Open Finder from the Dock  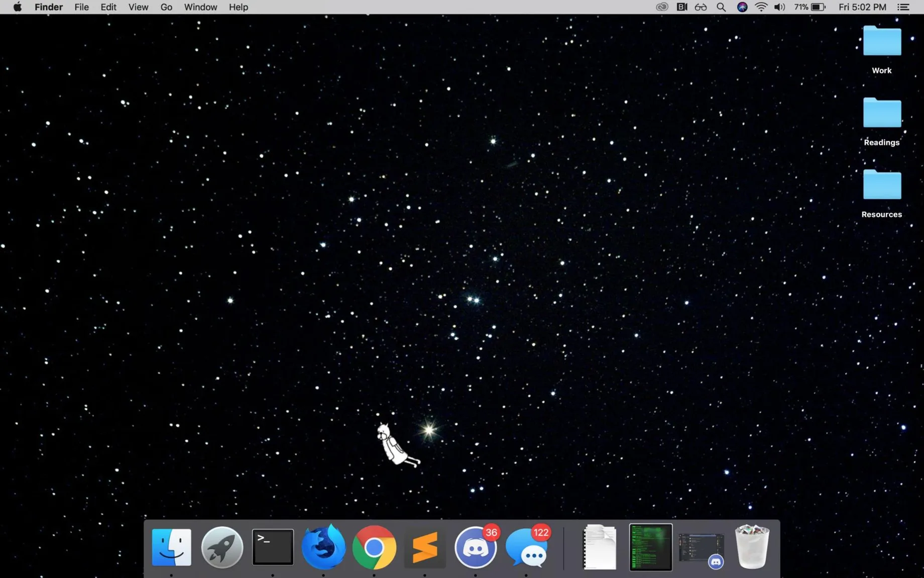pos(171,547)
